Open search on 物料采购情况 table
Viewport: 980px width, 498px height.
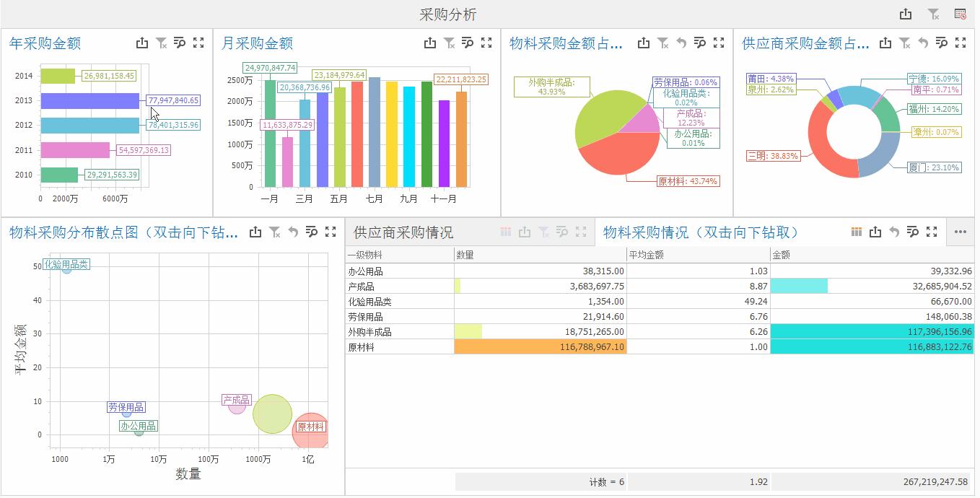pyautogui.click(x=913, y=232)
